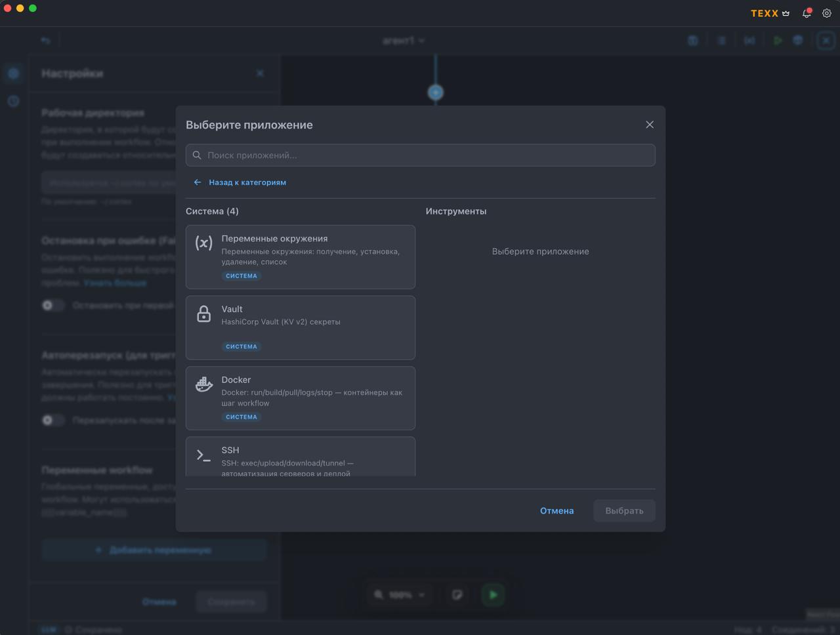Image resolution: width=840 pixels, height=635 pixels.
Task: Click the 'Добавить переменную' button
Action: (x=154, y=550)
